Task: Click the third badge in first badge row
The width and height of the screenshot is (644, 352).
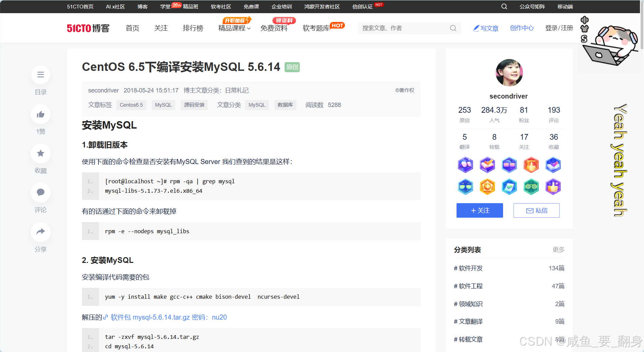Action: (x=509, y=165)
